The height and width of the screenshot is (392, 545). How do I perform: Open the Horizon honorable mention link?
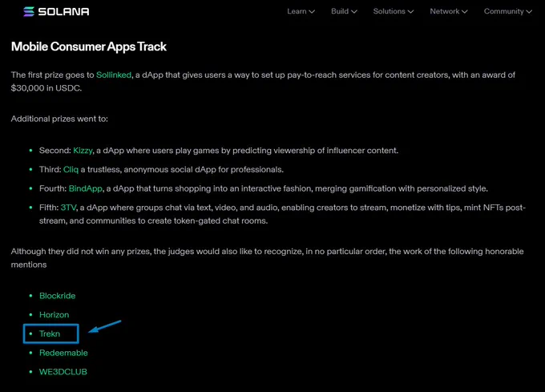(54, 315)
